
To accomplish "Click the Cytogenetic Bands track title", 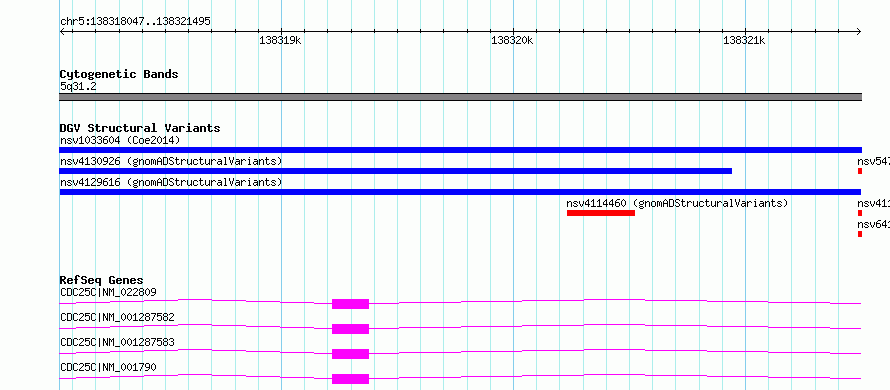I will [119, 74].
